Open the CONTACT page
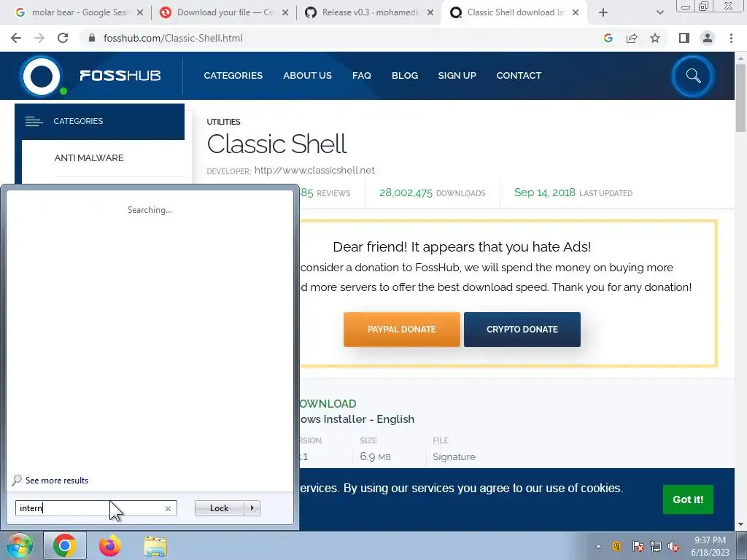This screenshot has height=560, width=747. tap(519, 76)
